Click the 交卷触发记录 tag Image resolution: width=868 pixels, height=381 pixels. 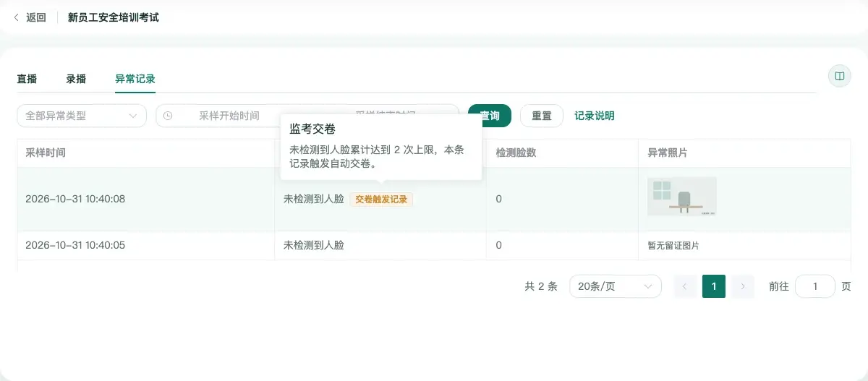pos(381,199)
